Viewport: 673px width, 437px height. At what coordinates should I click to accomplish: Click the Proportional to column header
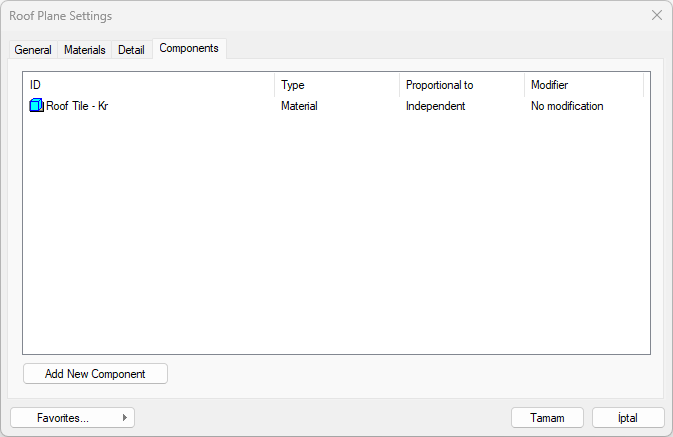coord(461,85)
